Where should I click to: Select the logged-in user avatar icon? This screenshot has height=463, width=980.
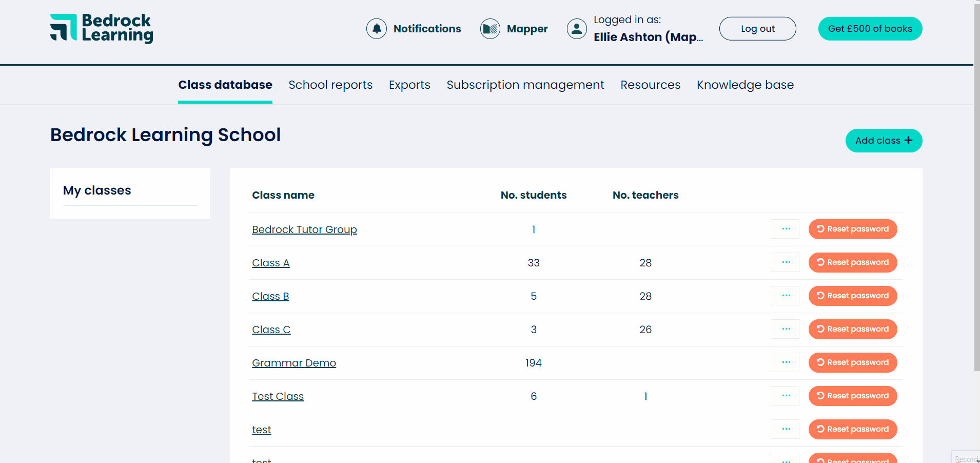pos(577,28)
